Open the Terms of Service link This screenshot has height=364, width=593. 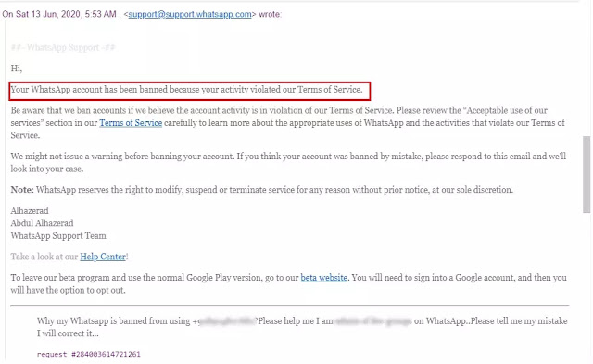[x=131, y=123]
